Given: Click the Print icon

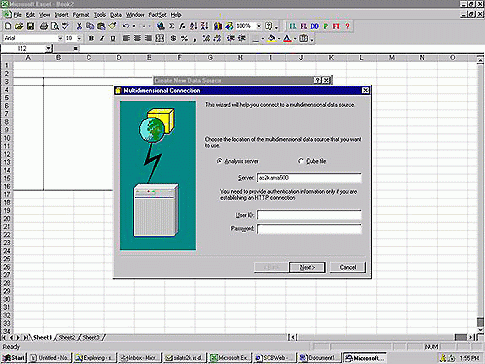Looking at the screenshot, I should tap(44, 26).
